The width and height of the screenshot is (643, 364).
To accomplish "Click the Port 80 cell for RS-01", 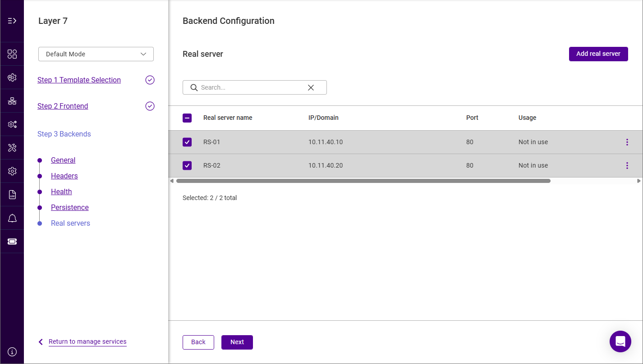I will coord(470,142).
